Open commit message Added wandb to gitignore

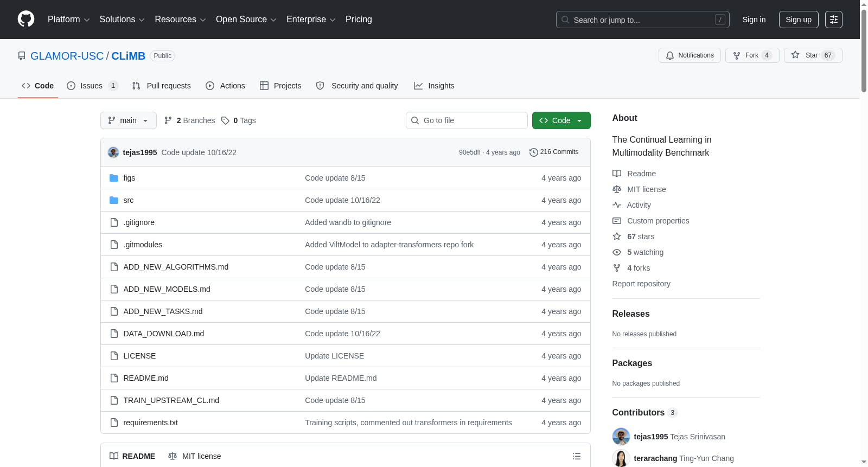coord(348,222)
